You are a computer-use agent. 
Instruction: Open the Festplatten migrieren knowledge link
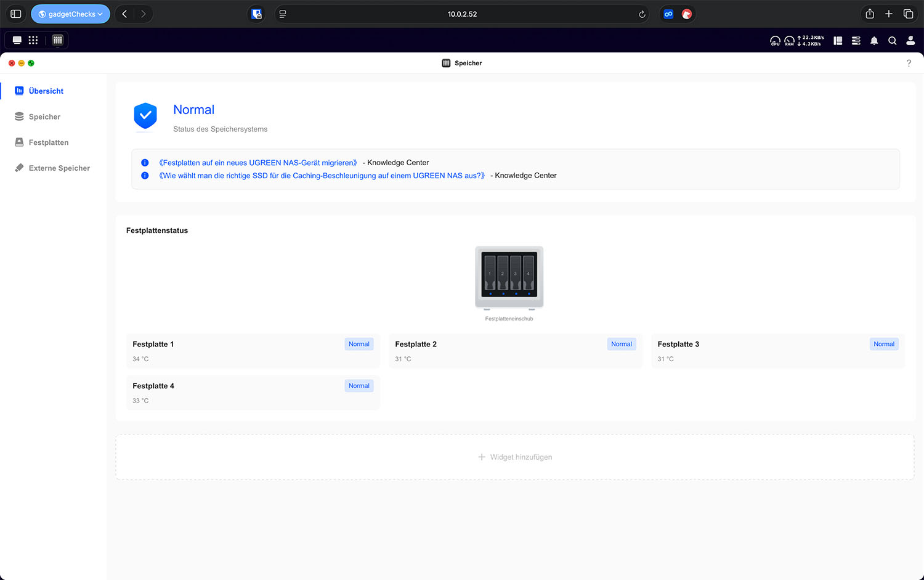[x=257, y=163]
